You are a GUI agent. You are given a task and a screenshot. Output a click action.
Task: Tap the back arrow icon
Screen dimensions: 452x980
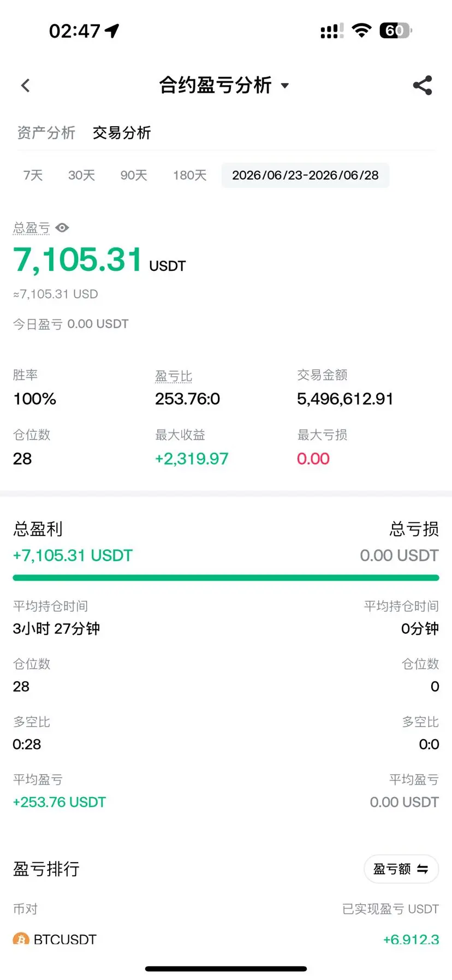25,86
